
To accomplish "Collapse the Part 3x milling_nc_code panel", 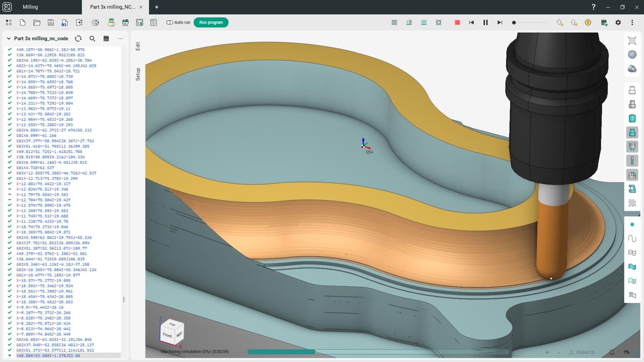I will [x=8, y=39].
